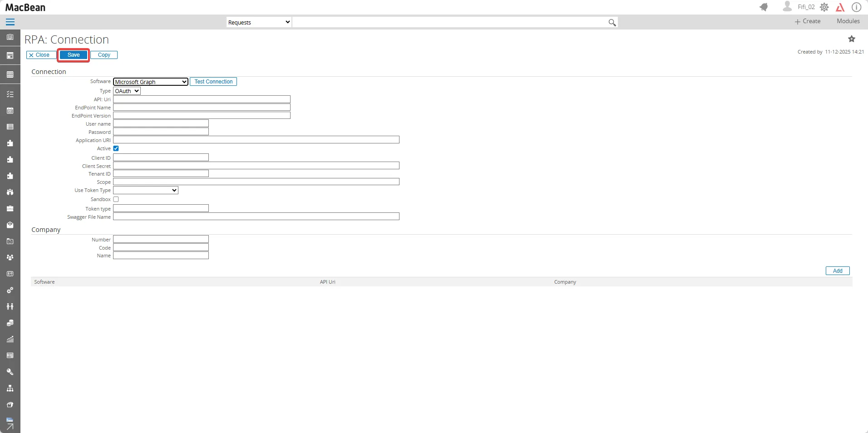Image resolution: width=868 pixels, height=433 pixels.
Task: Click the settings gear icon
Action: tap(825, 7)
